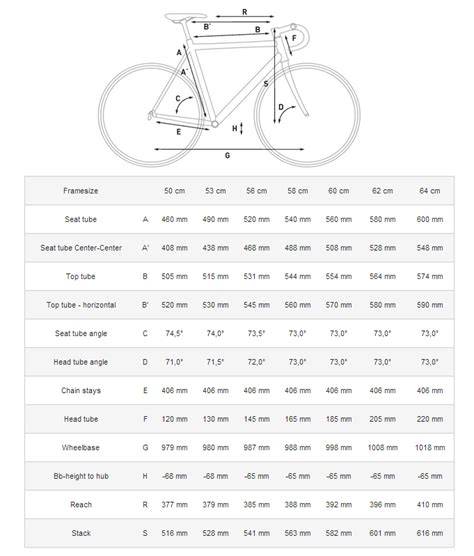This screenshot has width=474, height=556.
Task: Select Top tube - horizontal row label
Action: (81, 305)
